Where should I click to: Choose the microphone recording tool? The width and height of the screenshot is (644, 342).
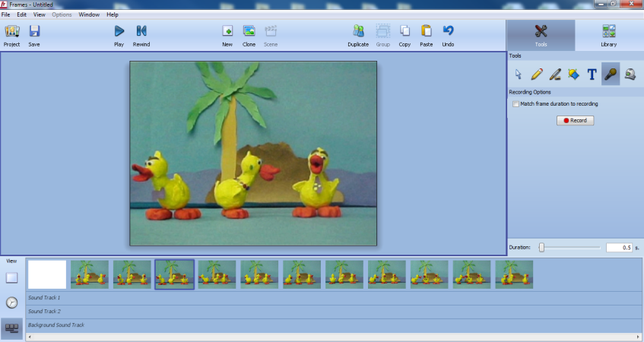pyautogui.click(x=611, y=74)
